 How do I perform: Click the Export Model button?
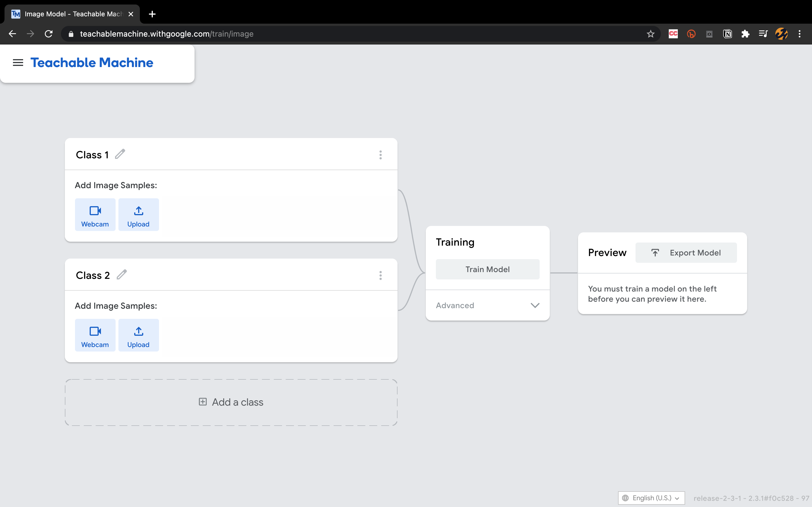686,253
